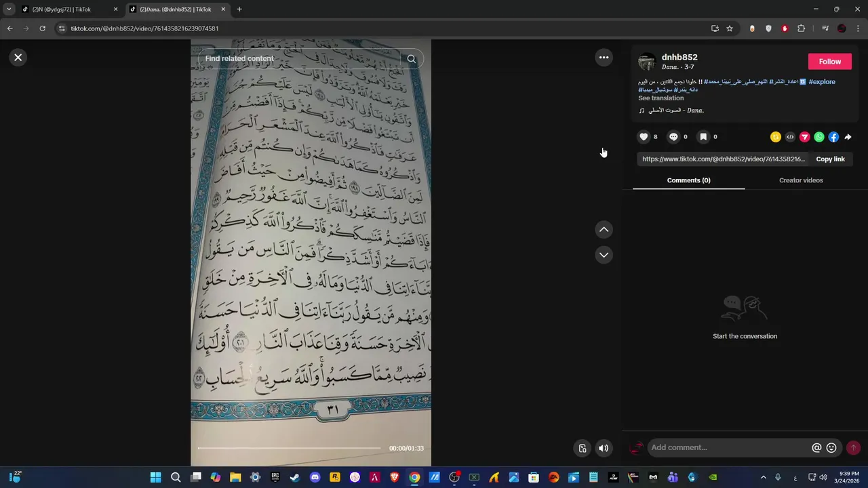Open red hand ad-blocker extension
The image size is (868, 488).
pos(785,28)
